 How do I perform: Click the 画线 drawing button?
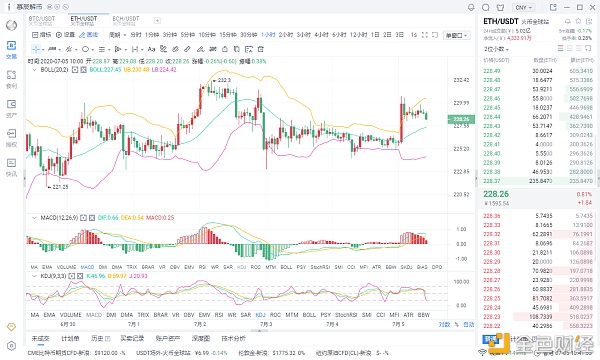[88, 35]
